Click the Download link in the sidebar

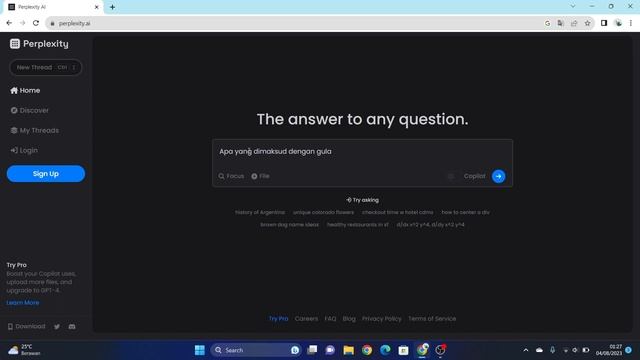click(27, 326)
